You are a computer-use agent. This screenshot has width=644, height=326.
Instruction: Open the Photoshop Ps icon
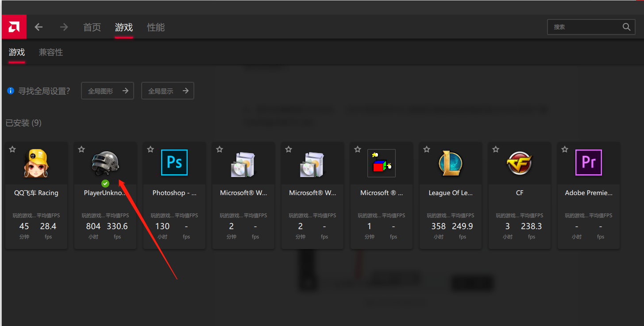point(174,163)
